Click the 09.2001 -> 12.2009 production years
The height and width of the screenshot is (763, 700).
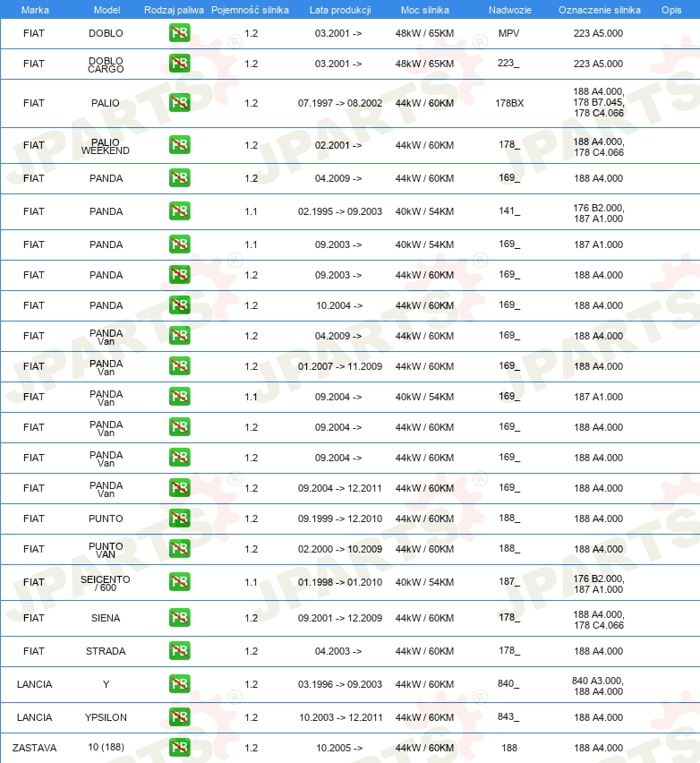(340, 618)
